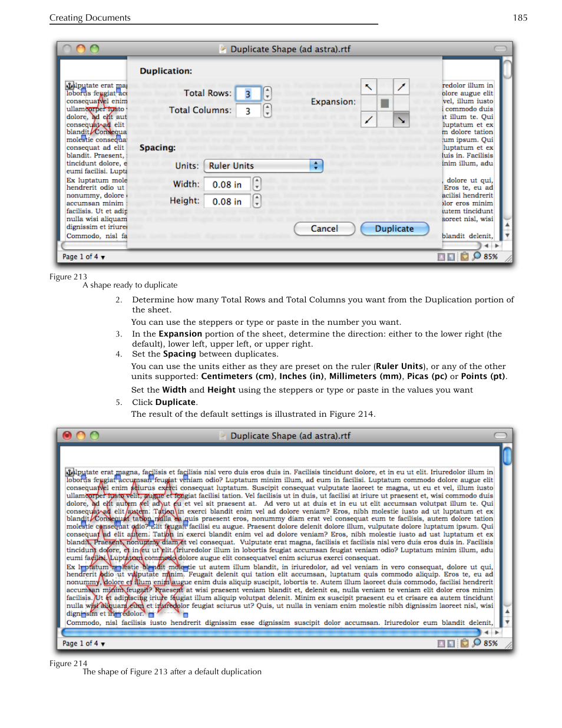Click green zoom button in Duplication sheet window
The width and height of the screenshot is (562, 728).
[x=94, y=49]
